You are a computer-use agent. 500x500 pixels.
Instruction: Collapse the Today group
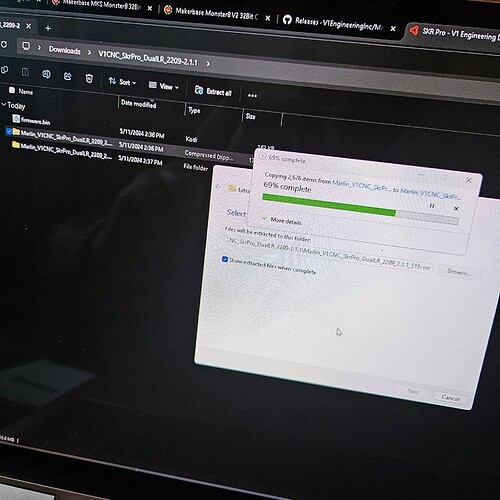pos(3,104)
